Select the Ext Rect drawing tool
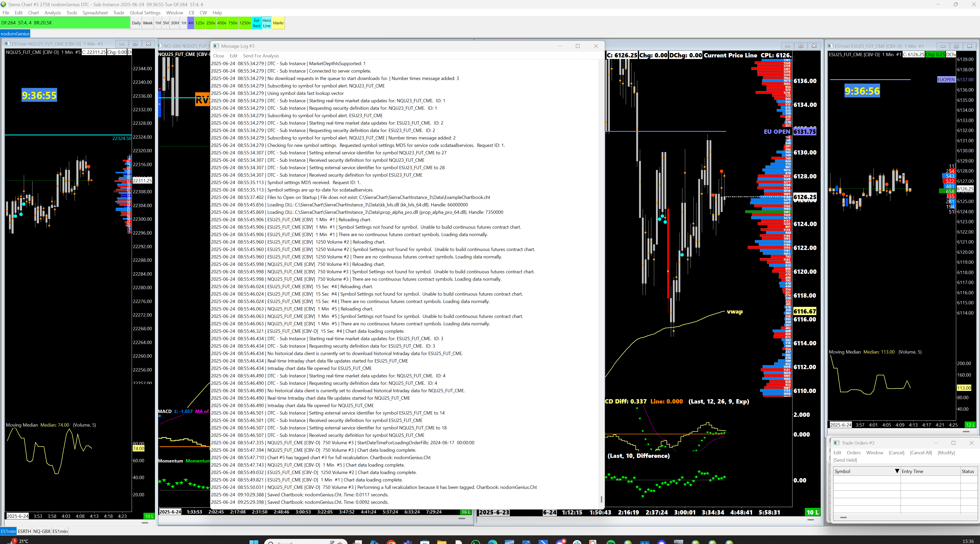Viewport: 980px width, 544px height. 257,23
